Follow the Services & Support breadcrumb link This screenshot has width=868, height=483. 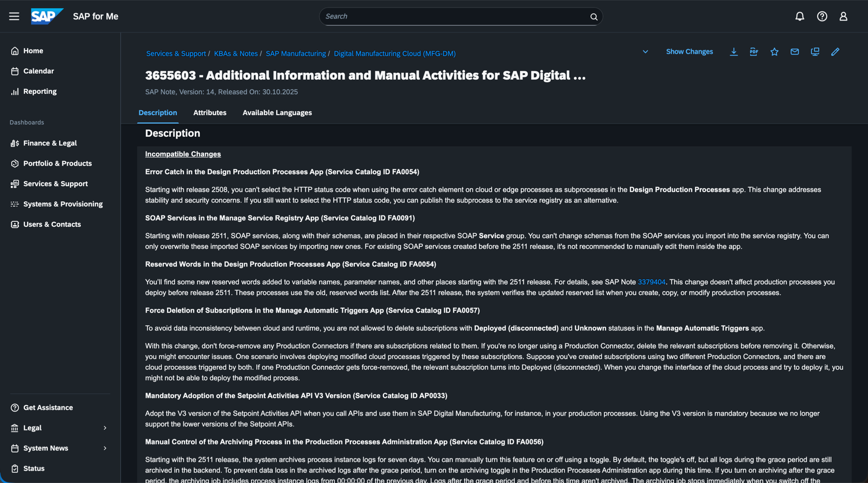click(x=176, y=54)
